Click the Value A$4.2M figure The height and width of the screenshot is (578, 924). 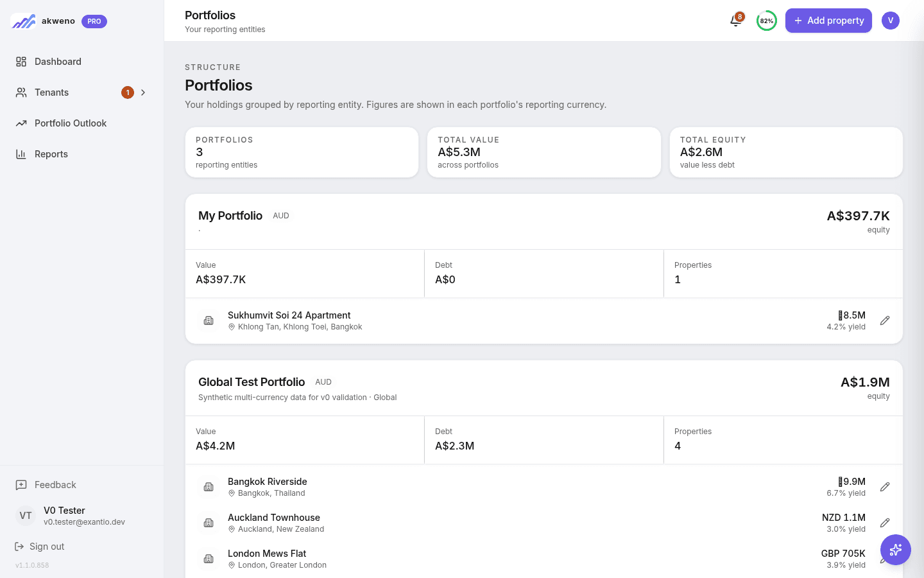pyautogui.click(x=215, y=446)
